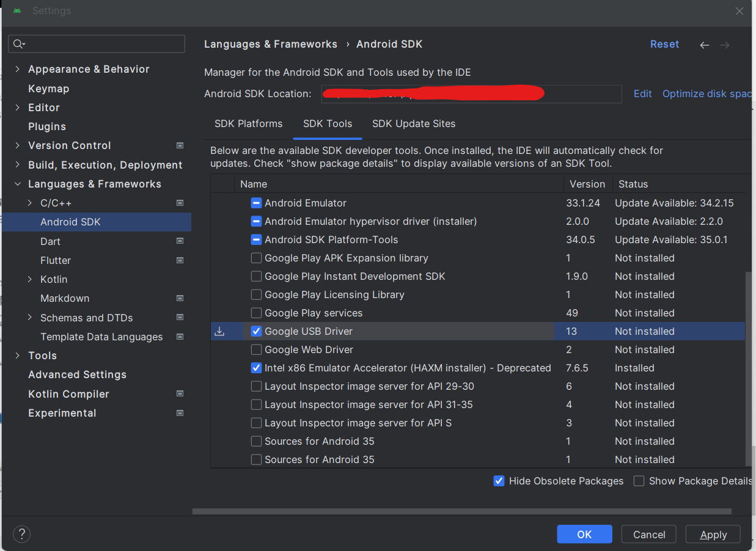Expand the Editor settings section
Screen dimensions: 756x551
point(17,108)
